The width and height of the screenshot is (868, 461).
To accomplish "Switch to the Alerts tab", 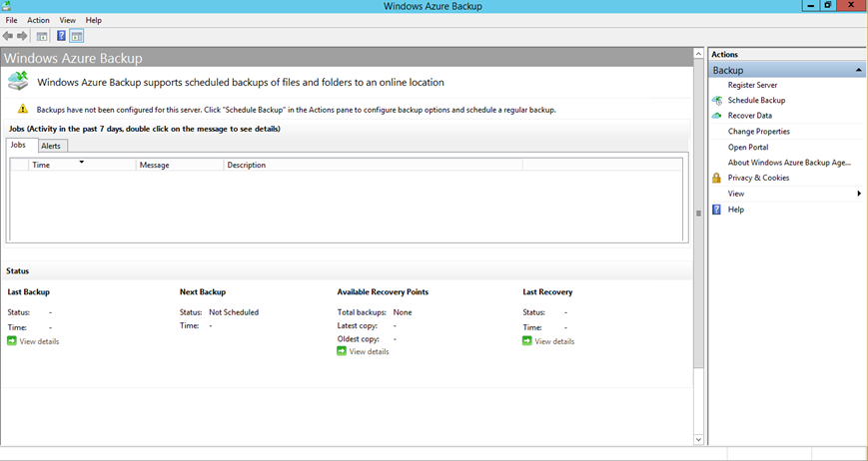I will (51, 146).
